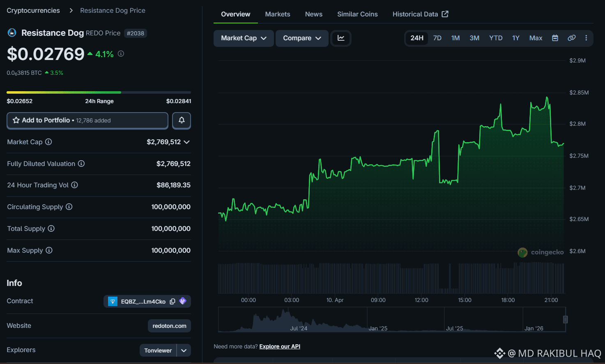605x364 pixels.
Task: Open the redoton.com website link
Action: coord(169,326)
